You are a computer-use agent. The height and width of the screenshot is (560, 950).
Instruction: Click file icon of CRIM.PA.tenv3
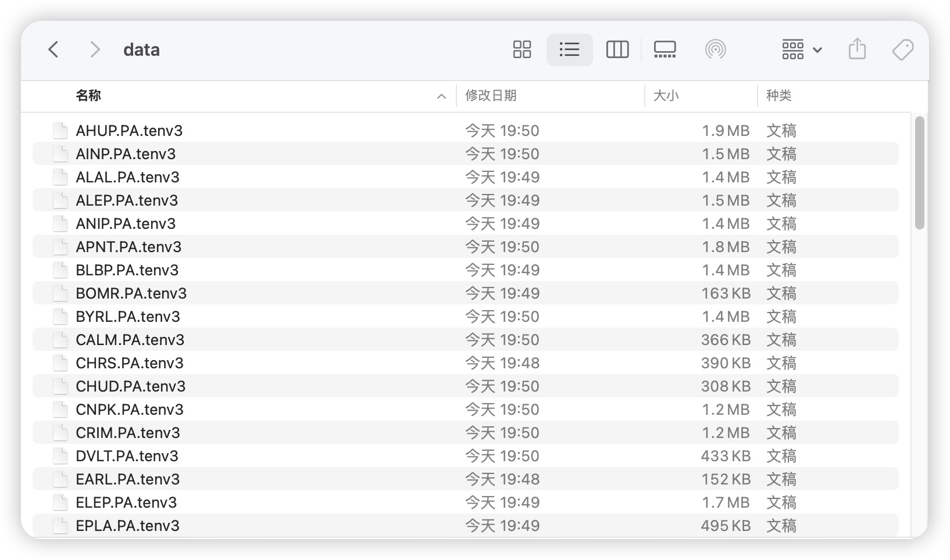point(60,433)
